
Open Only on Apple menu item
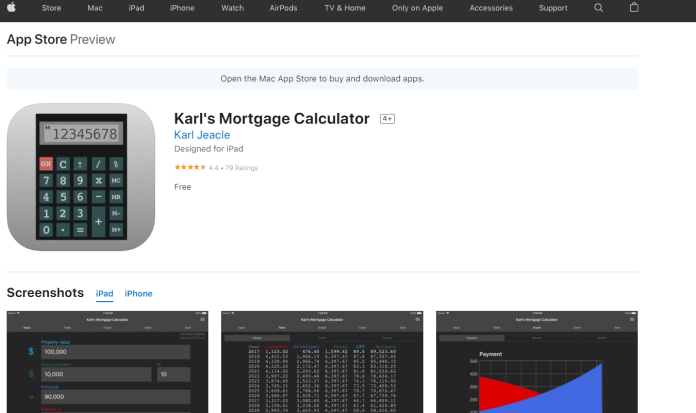(x=417, y=8)
